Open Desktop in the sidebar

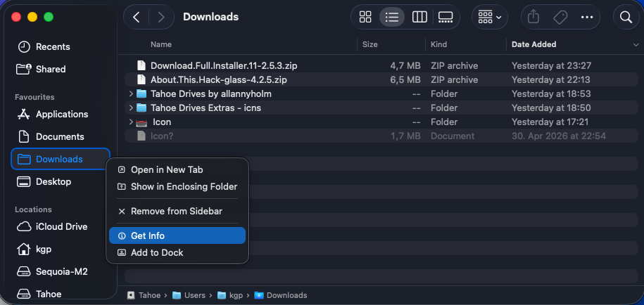[44, 181]
